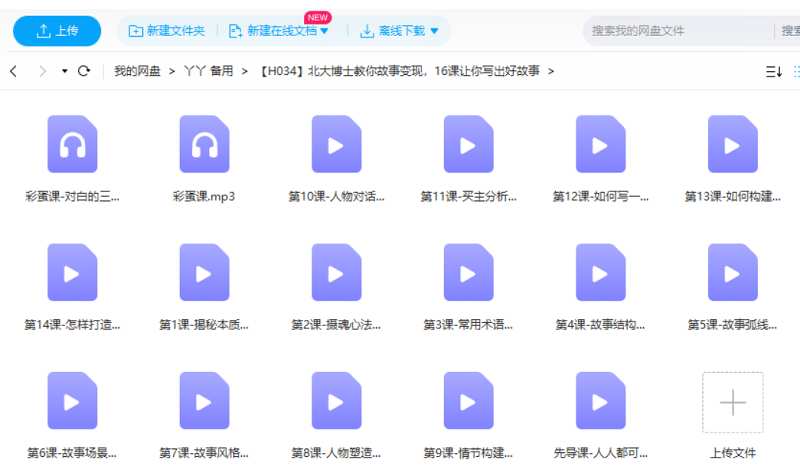Open the sort order icon
Viewport: 800px width, 473px height.
pos(773,71)
